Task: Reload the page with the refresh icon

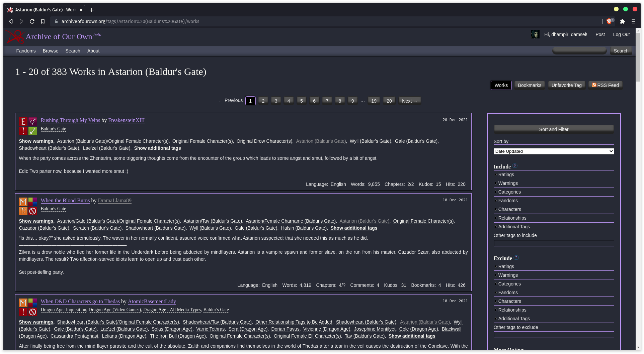Action: click(x=32, y=21)
